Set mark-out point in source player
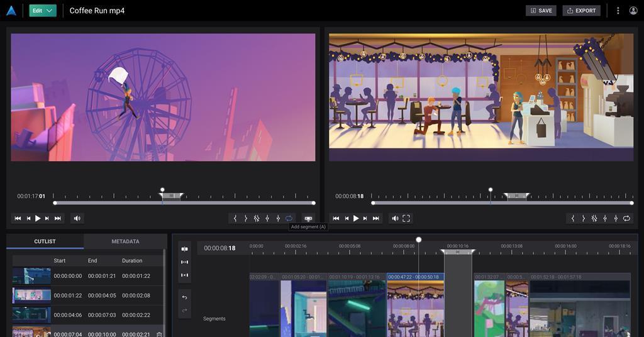The image size is (644, 337). pos(246,218)
